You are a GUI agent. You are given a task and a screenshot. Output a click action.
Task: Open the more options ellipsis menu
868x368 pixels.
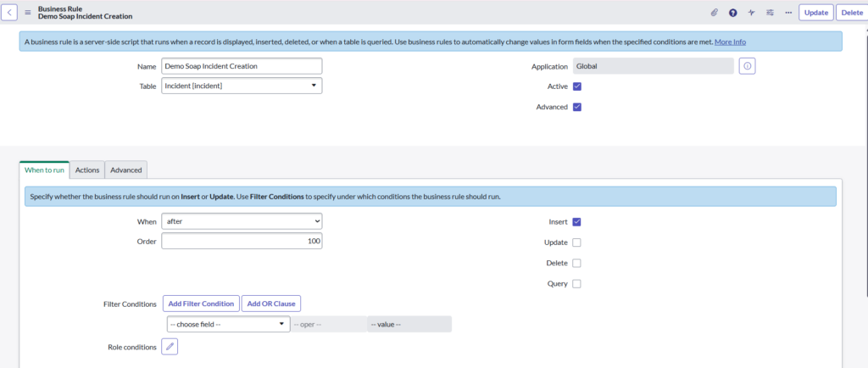coord(788,13)
